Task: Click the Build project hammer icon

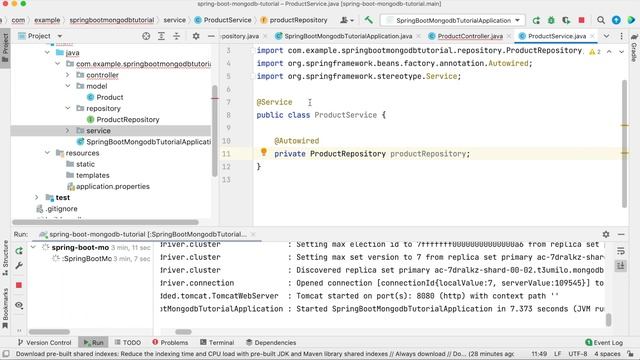Action: [369, 20]
